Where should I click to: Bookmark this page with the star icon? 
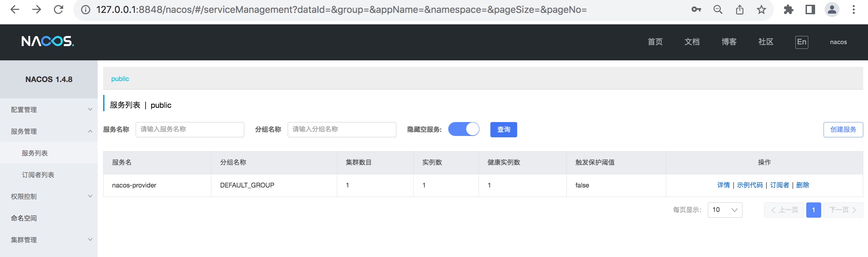pos(761,9)
